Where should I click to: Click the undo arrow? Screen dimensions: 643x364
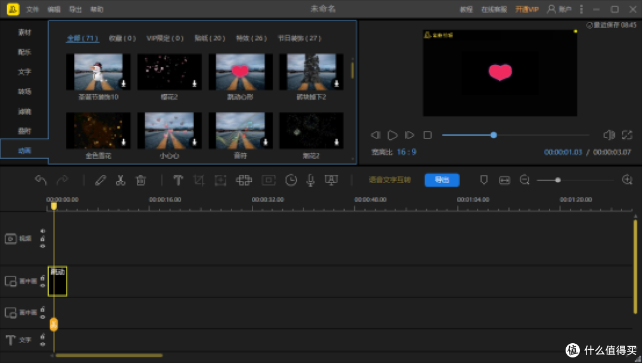click(40, 180)
